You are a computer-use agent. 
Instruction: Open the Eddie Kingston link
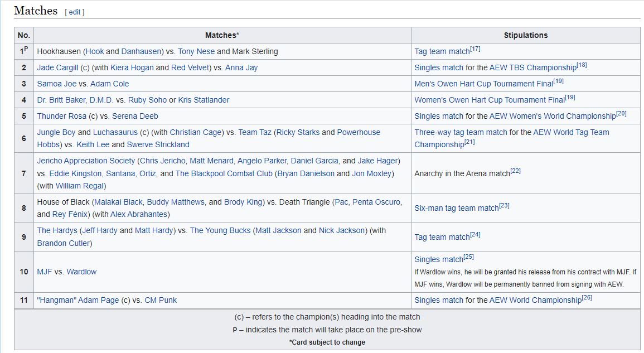[x=76, y=173]
